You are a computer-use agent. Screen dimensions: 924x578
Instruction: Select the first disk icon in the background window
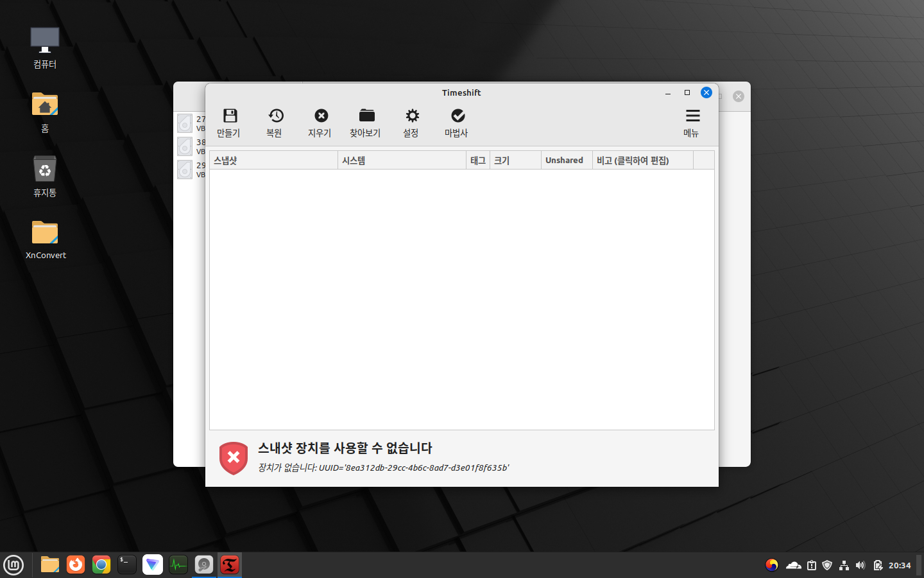[185, 123]
